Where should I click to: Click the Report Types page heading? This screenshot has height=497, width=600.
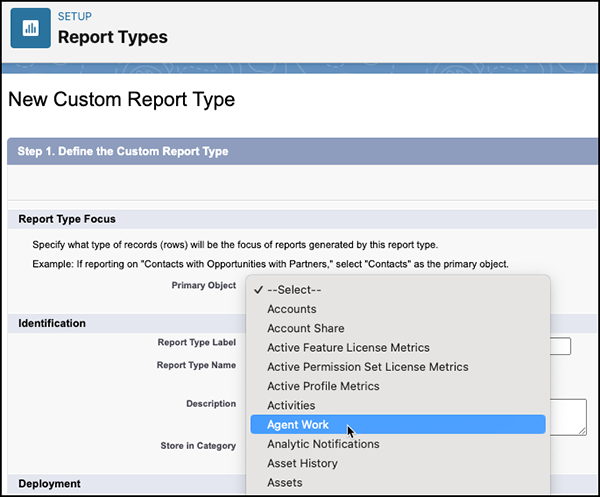(113, 37)
